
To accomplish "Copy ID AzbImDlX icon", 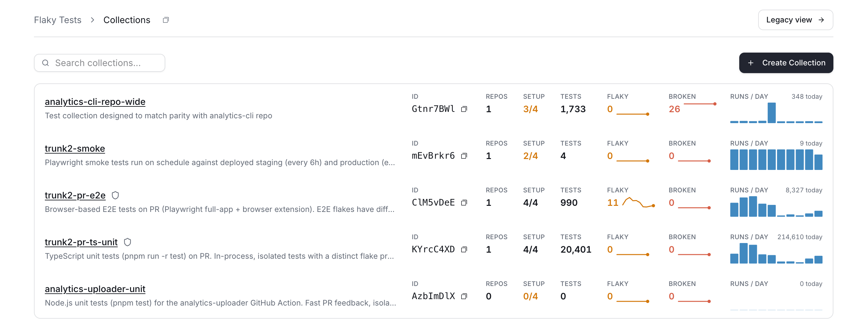I will click(464, 297).
